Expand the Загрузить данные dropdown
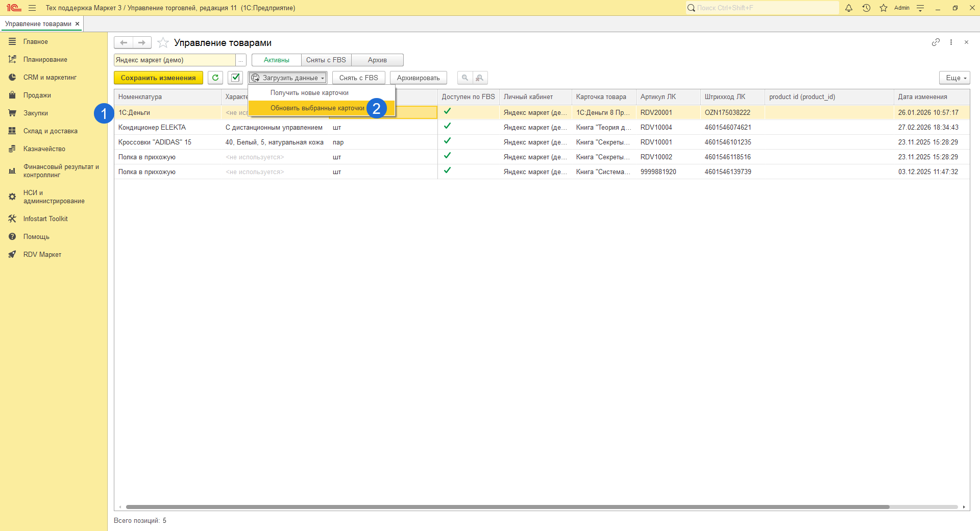Screen dimensions: 980x531 288,78
